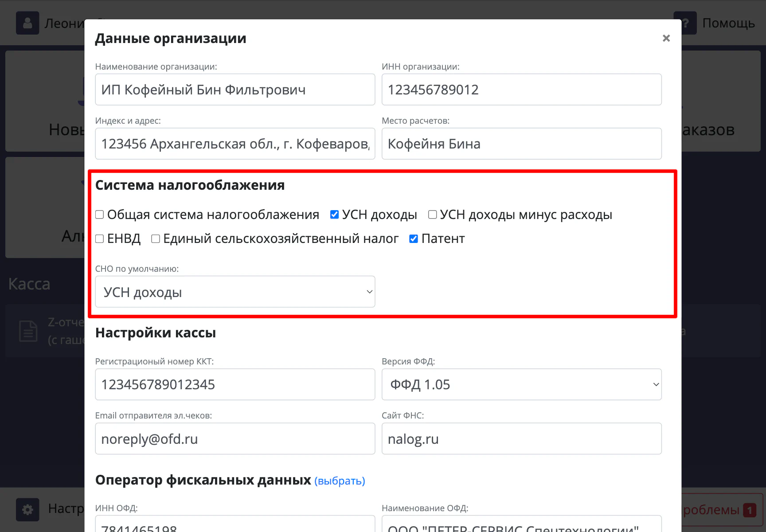The width and height of the screenshot is (766, 532).
Task: Check УСН доходы минус расходы
Action: pos(433,215)
